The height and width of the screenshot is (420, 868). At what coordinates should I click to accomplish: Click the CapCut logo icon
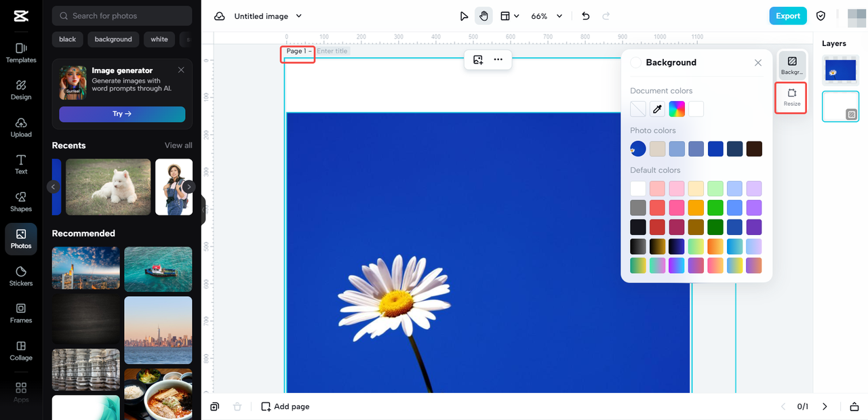pyautogui.click(x=20, y=16)
